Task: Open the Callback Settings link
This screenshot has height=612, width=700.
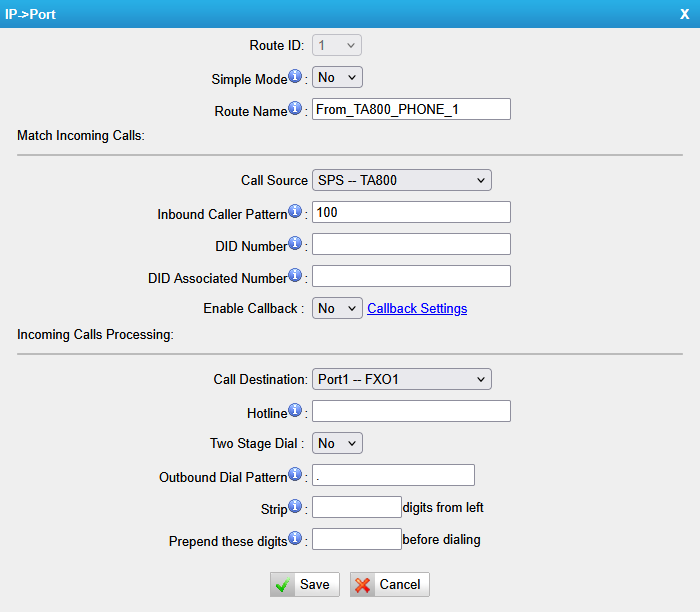Action: pos(417,309)
